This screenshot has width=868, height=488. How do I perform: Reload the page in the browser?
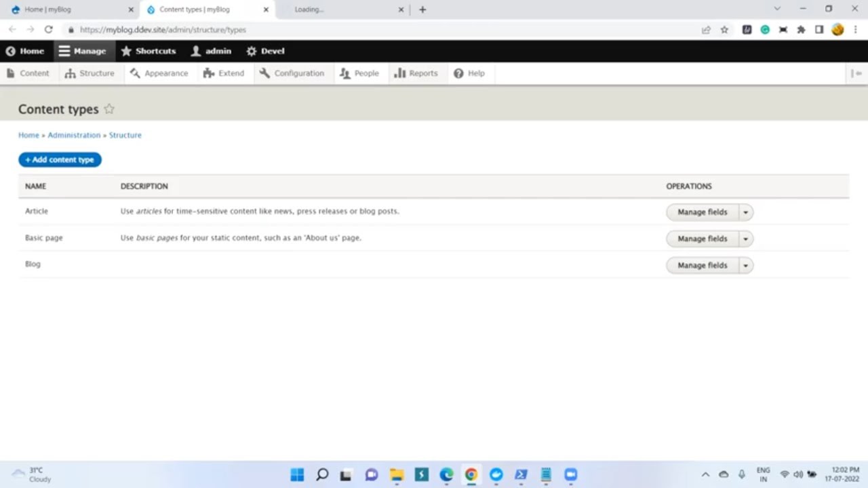click(48, 30)
